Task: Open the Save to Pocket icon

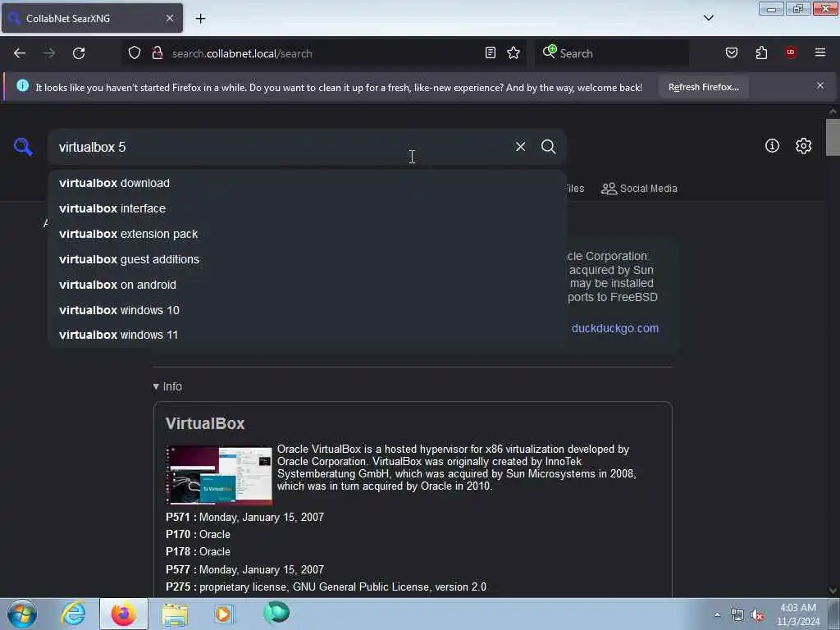Action: [x=732, y=52]
